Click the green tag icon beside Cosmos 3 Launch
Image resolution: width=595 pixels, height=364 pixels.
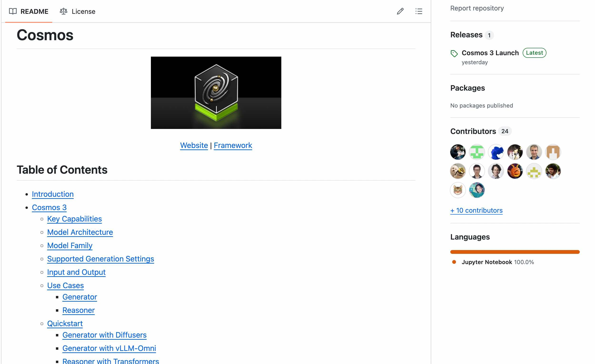[454, 54]
